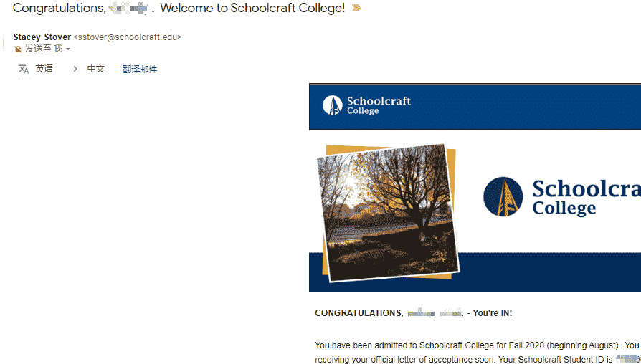The image size is (641, 364).
Task: Expand recipient details arrow after 发送至 我
Action: [x=68, y=49]
